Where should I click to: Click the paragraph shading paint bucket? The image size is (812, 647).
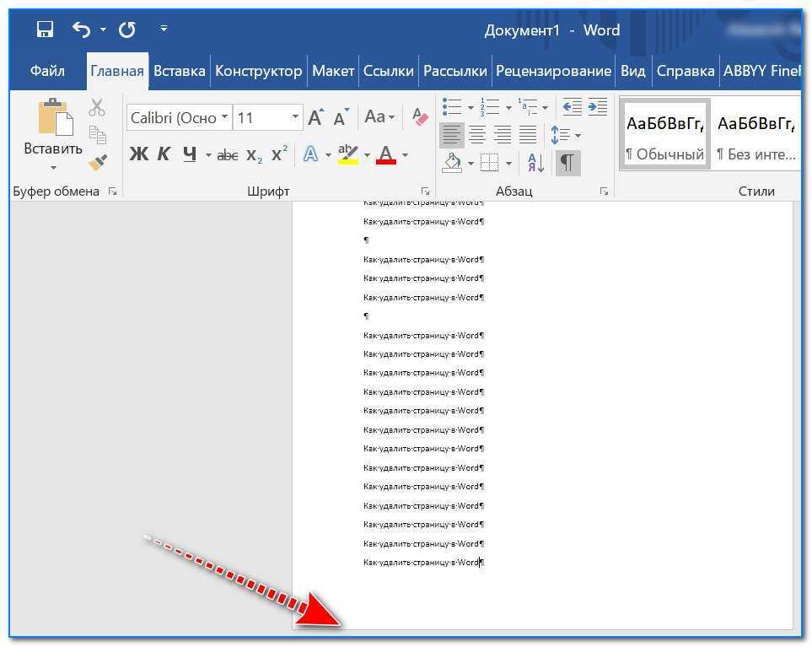point(453,163)
